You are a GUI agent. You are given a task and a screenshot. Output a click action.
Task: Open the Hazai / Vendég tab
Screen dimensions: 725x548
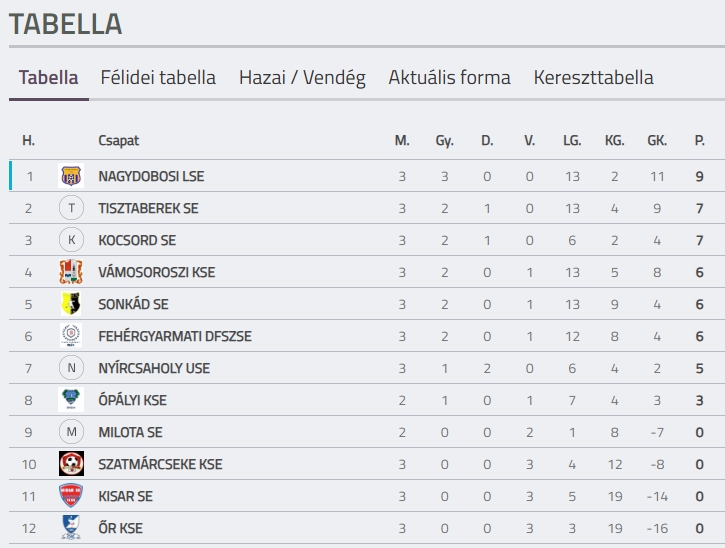tap(302, 78)
